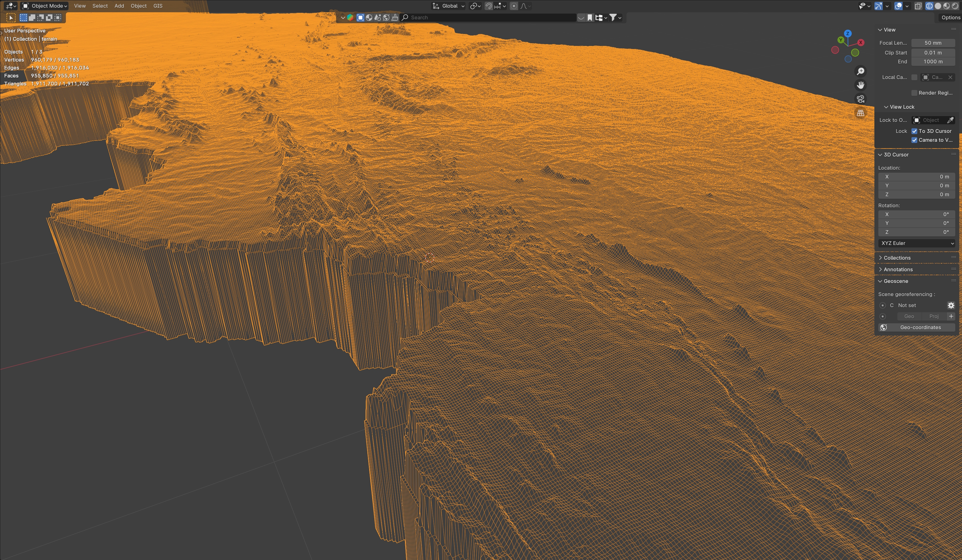Click the geoscene settings gear icon
Image resolution: width=962 pixels, height=560 pixels.
pyautogui.click(x=951, y=306)
